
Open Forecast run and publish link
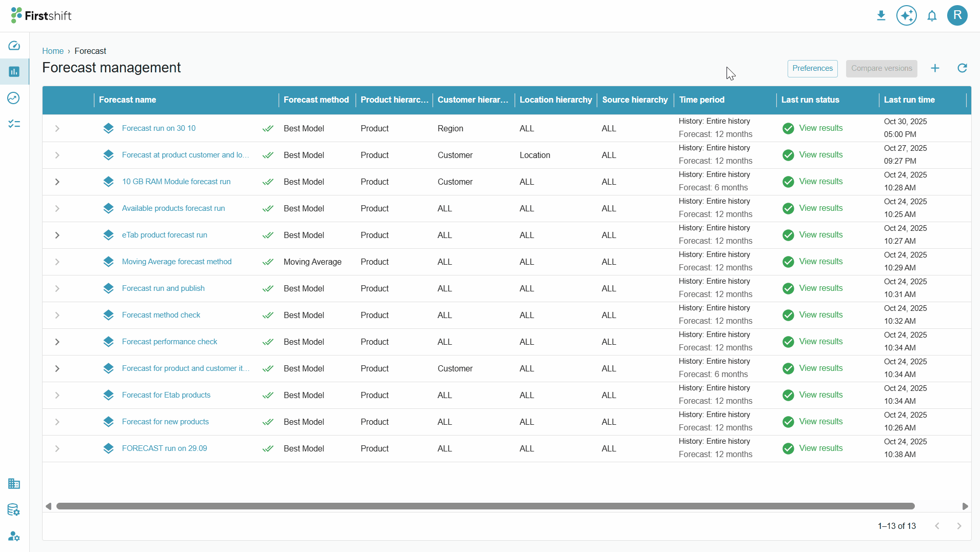tap(163, 288)
